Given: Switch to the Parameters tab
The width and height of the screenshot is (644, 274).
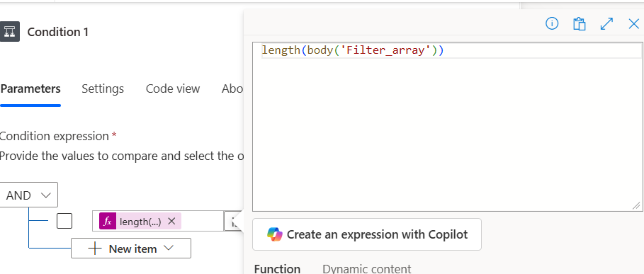Looking at the screenshot, I should point(30,89).
